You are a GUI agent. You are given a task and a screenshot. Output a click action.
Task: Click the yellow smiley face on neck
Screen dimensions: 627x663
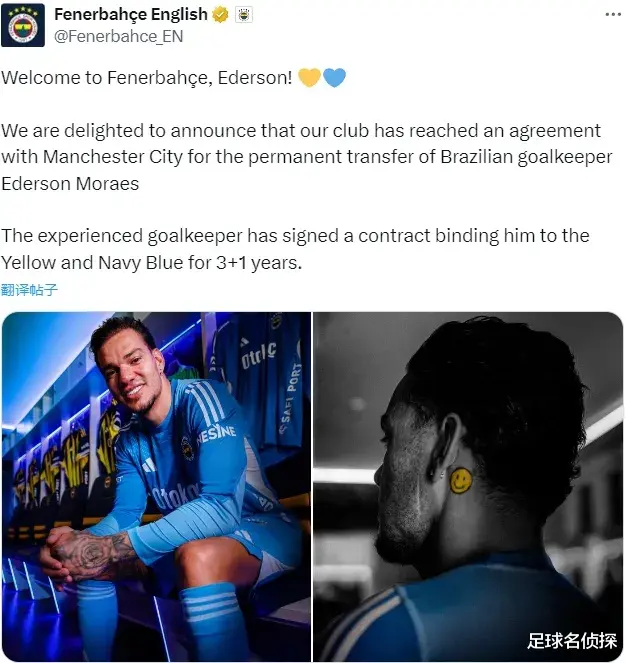tap(461, 481)
